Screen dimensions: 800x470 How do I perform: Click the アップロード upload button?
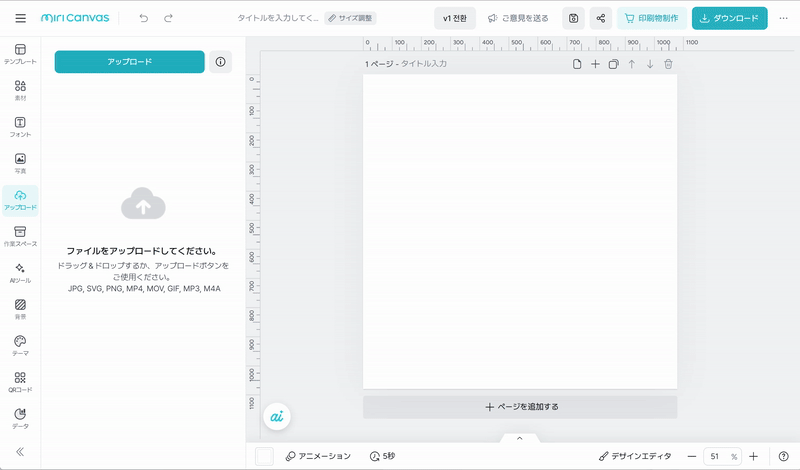pyautogui.click(x=129, y=61)
